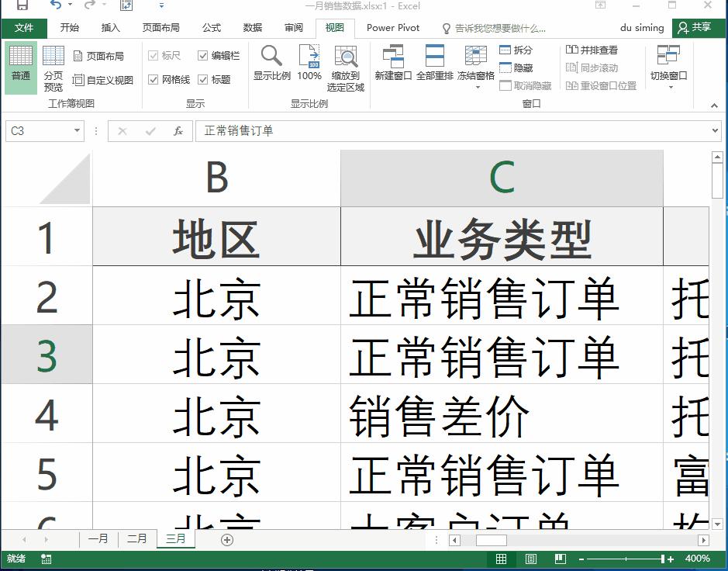Switch to the 视图 ribbon tab
The height and width of the screenshot is (571, 728).
[335, 27]
